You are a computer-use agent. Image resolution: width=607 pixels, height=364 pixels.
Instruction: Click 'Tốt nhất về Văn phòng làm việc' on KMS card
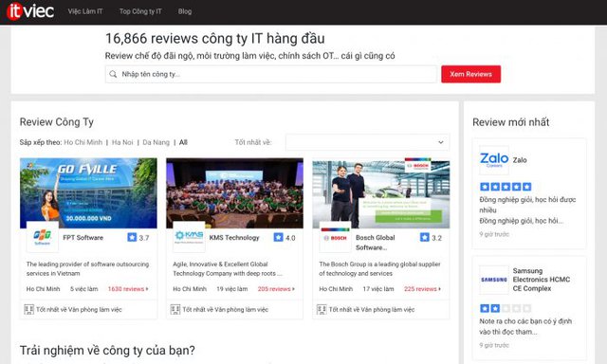pos(226,309)
